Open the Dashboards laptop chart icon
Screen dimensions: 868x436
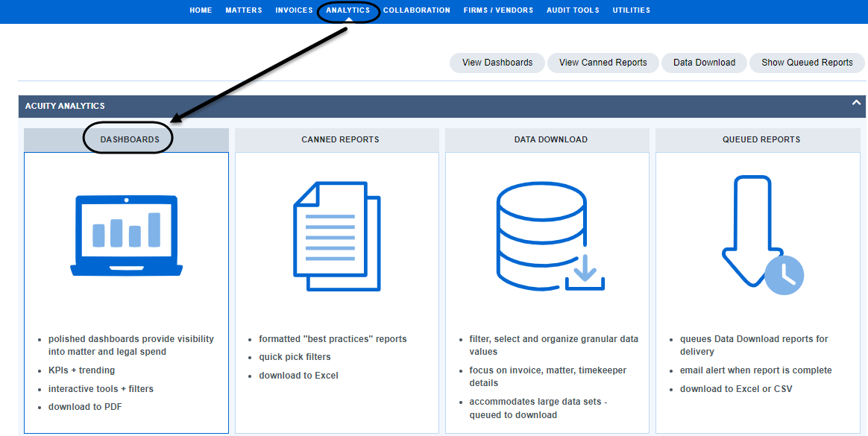(126, 236)
